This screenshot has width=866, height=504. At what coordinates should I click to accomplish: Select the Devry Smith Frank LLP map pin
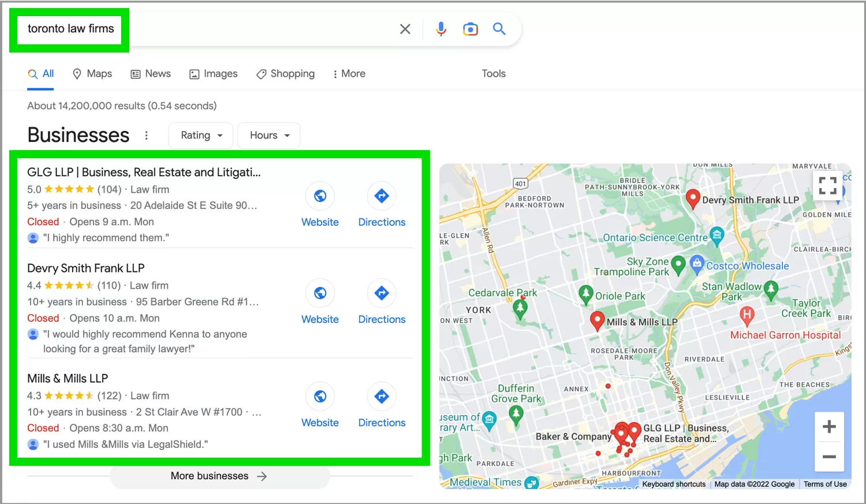click(x=693, y=199)
